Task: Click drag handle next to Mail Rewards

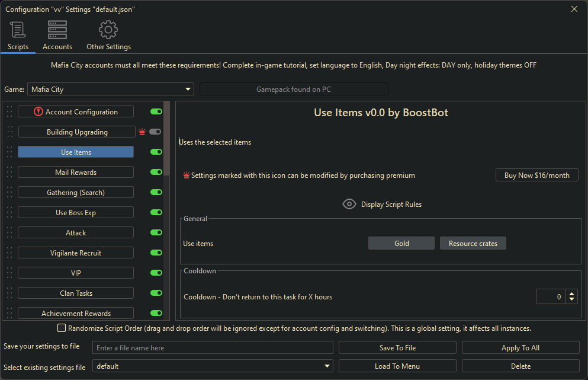Action: (9, 173)
